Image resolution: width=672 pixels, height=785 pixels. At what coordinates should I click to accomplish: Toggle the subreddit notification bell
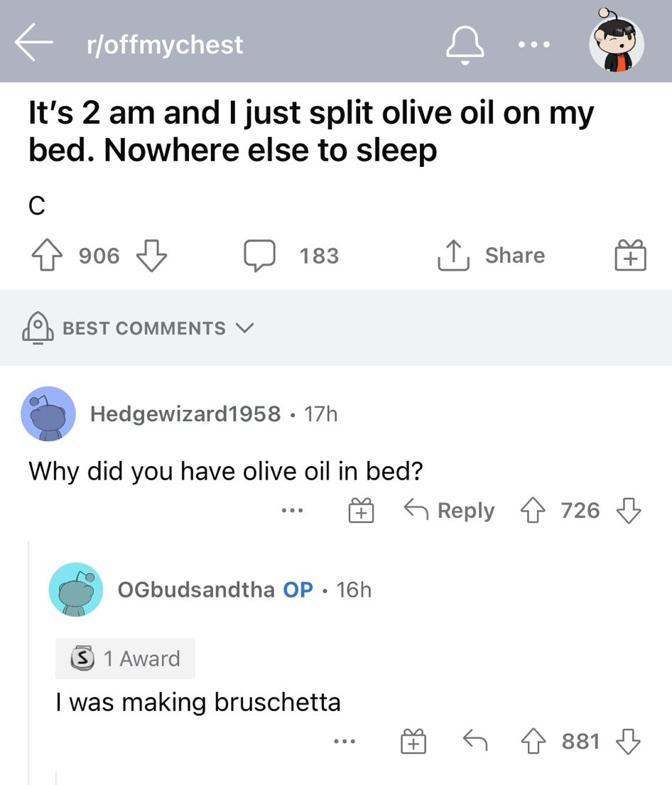coord(463,44)
